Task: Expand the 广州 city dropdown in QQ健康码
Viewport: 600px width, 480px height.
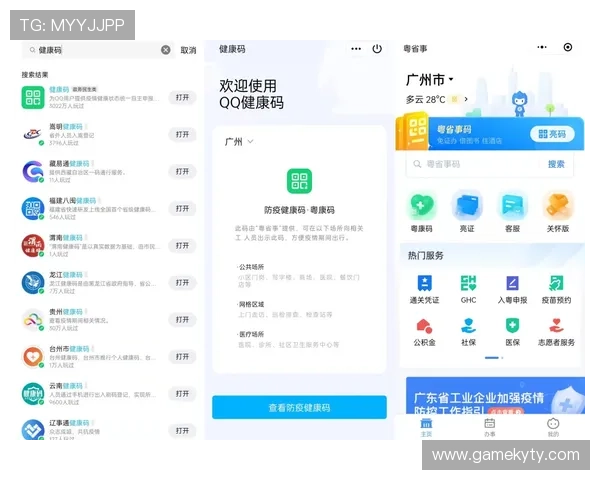Action: (239, 142)
